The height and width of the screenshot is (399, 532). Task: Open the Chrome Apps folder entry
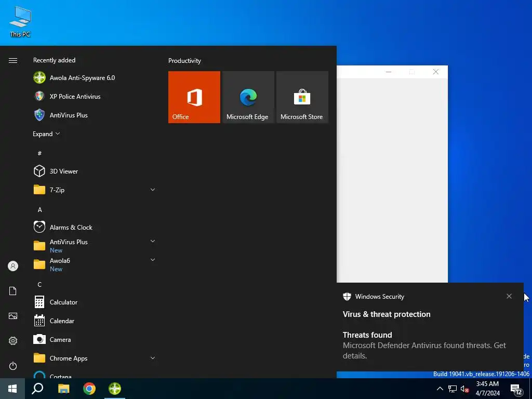(95, 358)
